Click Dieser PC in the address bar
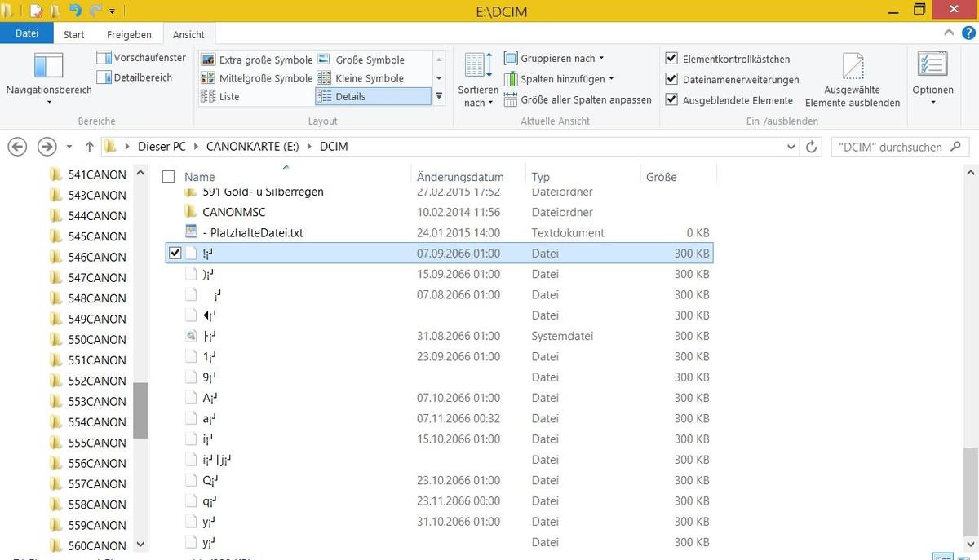This screenshot has height=560, width=979. (x=162, y=147)
